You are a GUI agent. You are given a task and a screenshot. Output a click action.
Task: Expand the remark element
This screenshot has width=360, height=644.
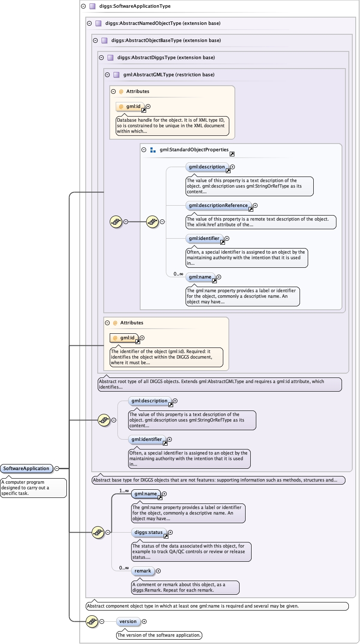pos(158,571)
